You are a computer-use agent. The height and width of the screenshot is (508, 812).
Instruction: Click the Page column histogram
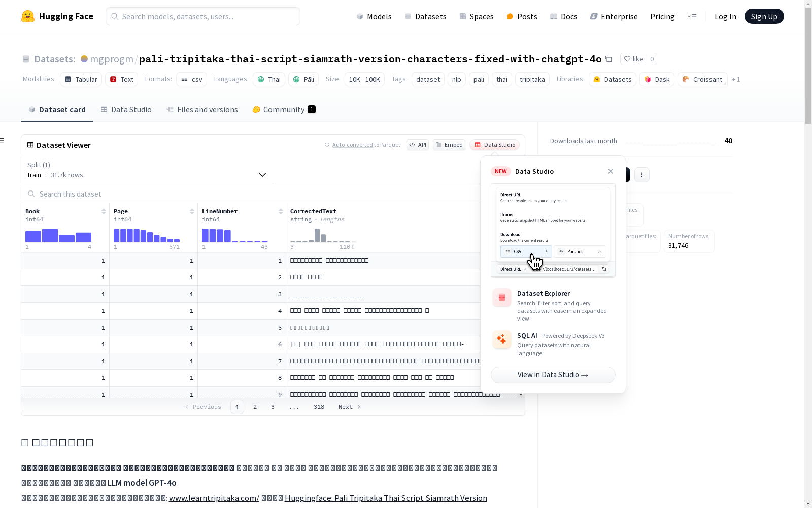point(147,235)
